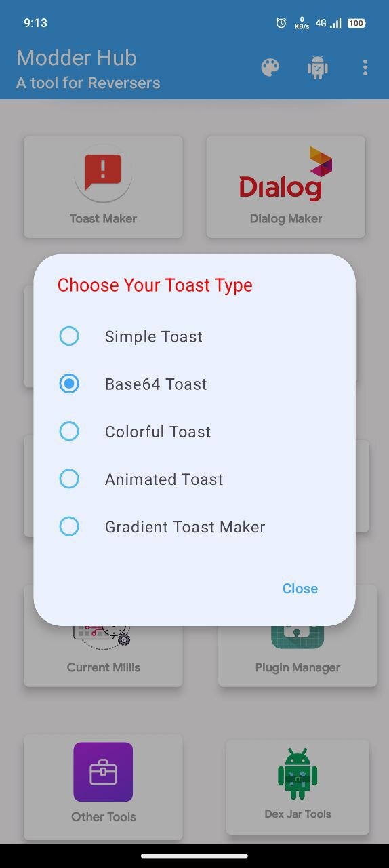
Task: Open the Dialog Maker logo tile
Action: [286, 174]
